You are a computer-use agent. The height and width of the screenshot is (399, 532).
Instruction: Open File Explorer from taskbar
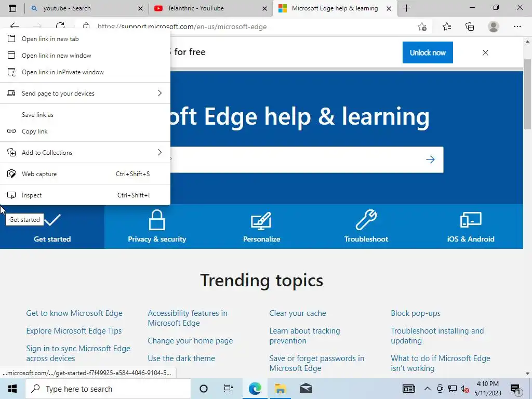[x=280, y=389]
